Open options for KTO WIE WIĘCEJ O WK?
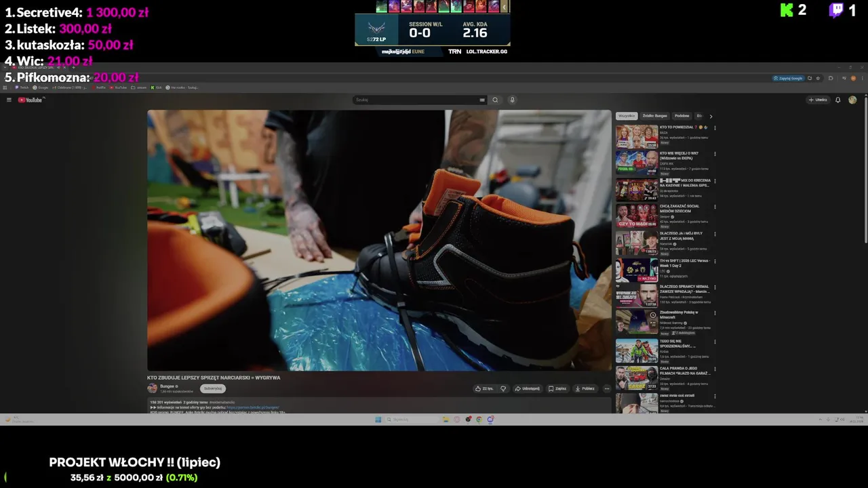The width and height of the screenshot is (868, 488). coord(715,154)
